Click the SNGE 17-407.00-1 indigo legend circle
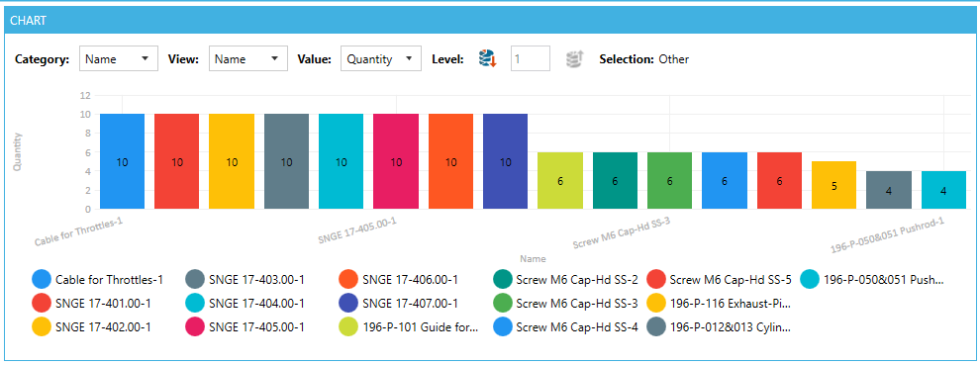The image size is (980, 365). (x=348, y=303)
